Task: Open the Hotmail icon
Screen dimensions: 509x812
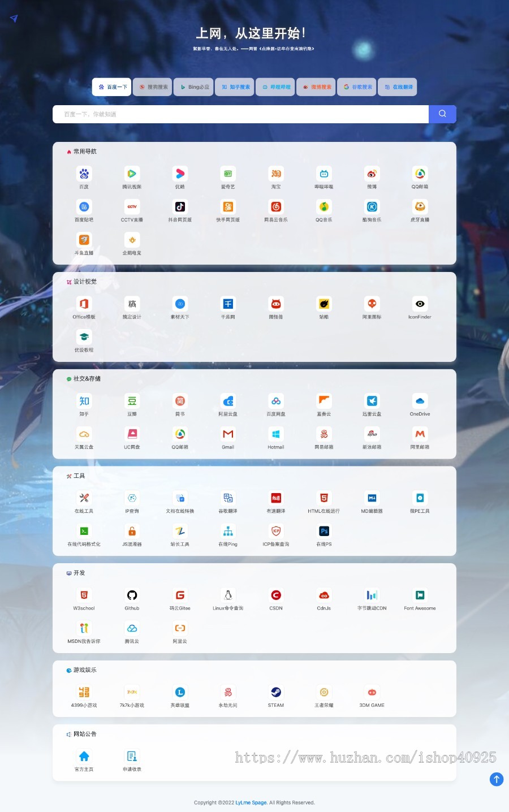Action: coord(276,434)
